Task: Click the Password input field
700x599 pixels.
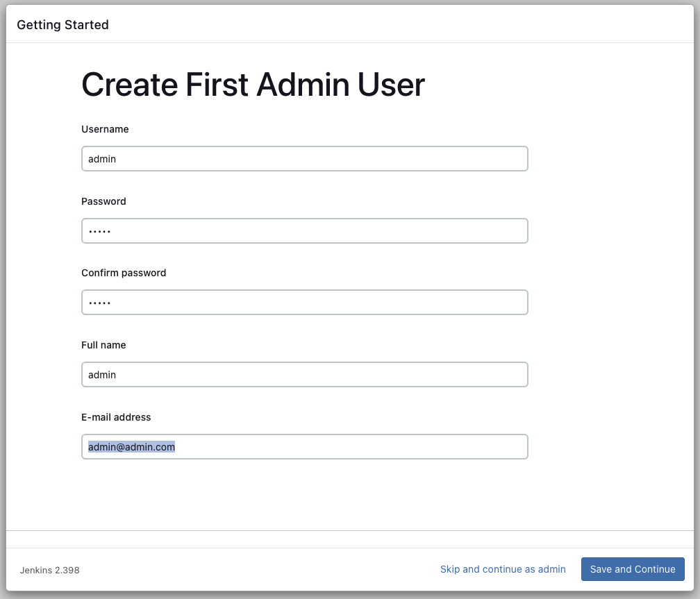Action: [304, 230]
